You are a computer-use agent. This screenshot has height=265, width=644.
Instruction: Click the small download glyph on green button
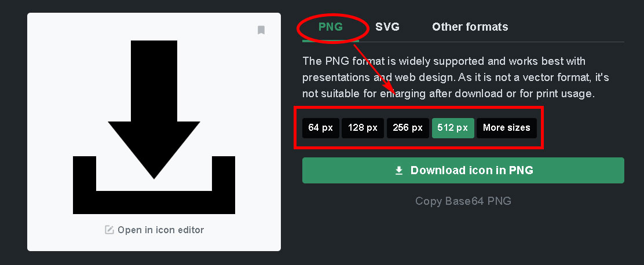coord(399,171)
